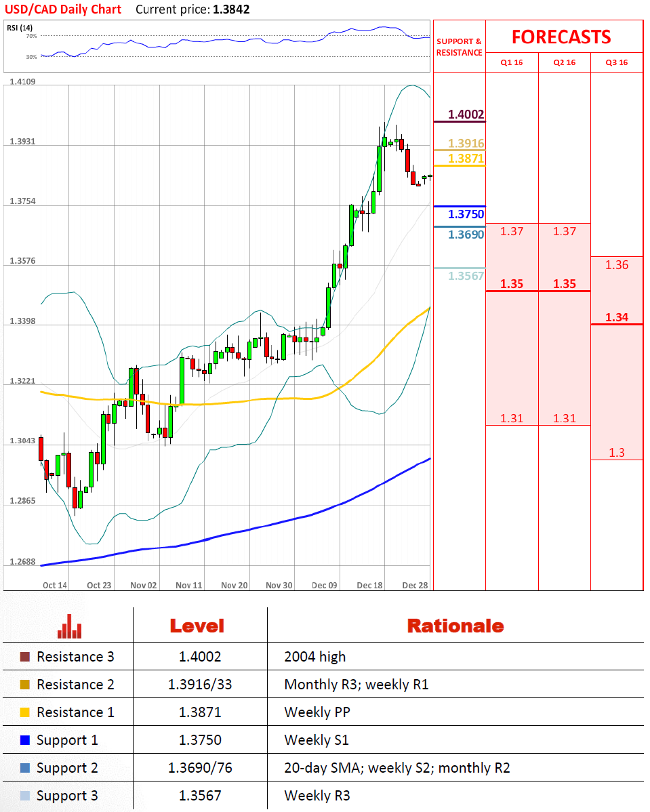Click the RSI (14) indicator label

[20, 28]
